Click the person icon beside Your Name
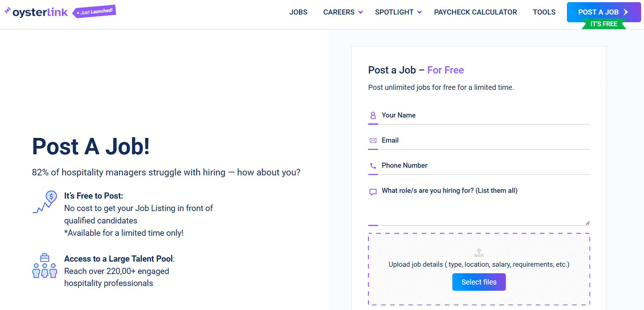Viewport: 644px width, 310px height. (x=373, y=115)
